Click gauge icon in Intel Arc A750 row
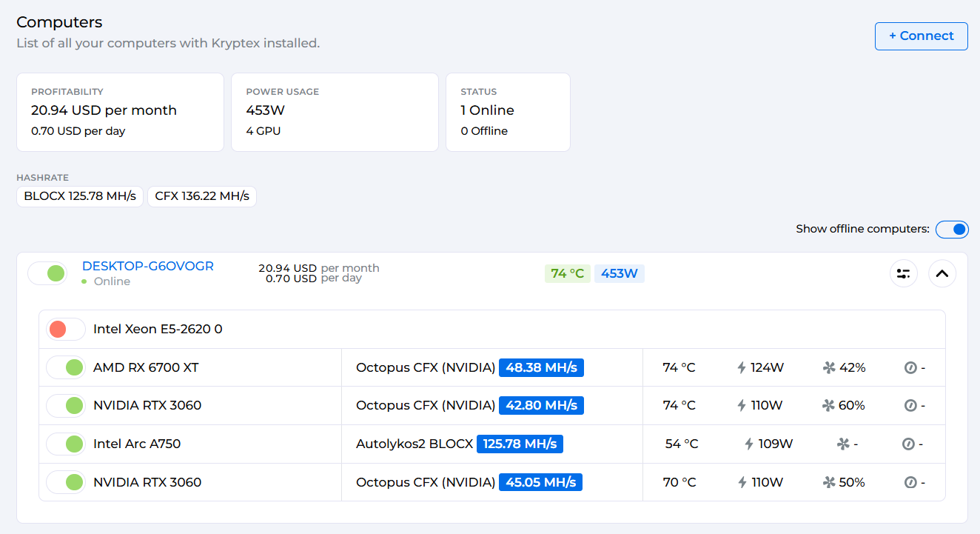Image resolution: width=980 pixels, height=534 pixels. click(908, 444)
